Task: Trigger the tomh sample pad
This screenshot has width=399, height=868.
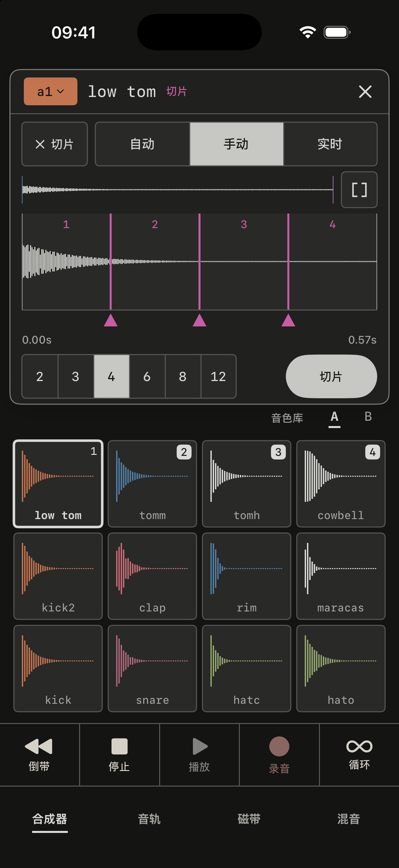Action: pyautogui.click(x=246, y=484)
